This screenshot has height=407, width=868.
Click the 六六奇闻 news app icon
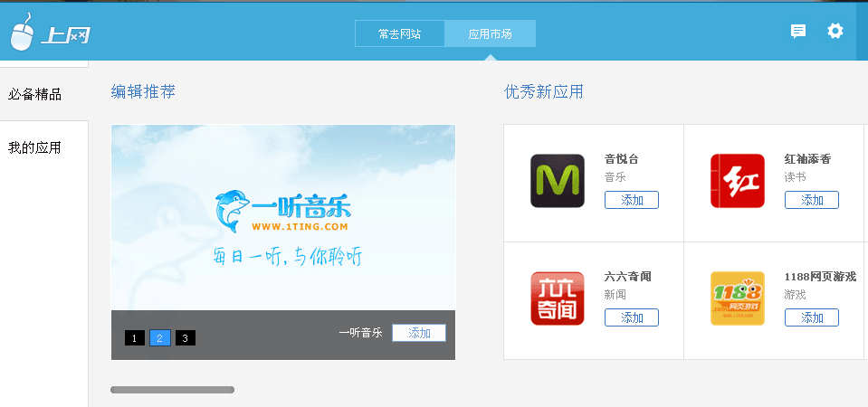(x=557, y=298)
